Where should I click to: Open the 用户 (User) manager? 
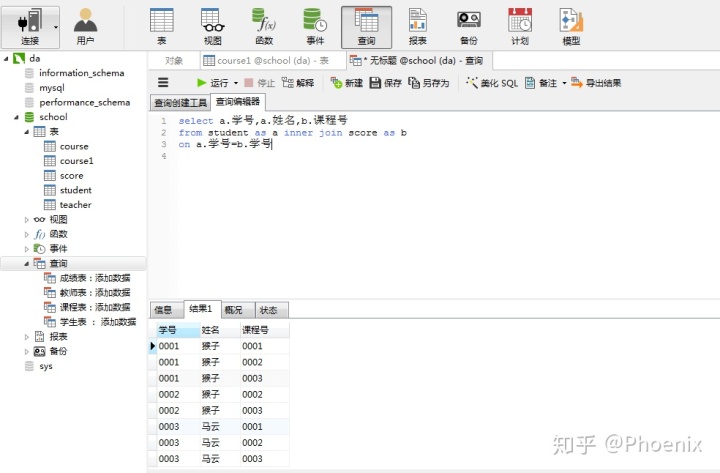point(85,27)
